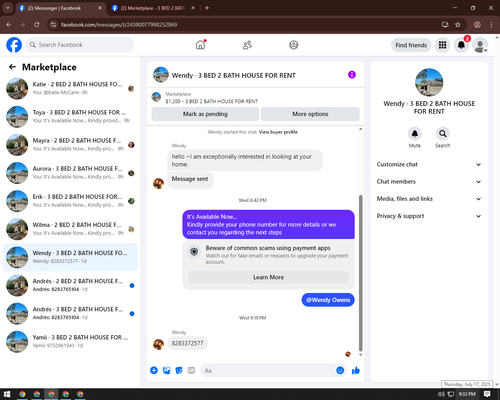Click the purple conversation info icon
The image size is (500, 400).
point(352,75)
